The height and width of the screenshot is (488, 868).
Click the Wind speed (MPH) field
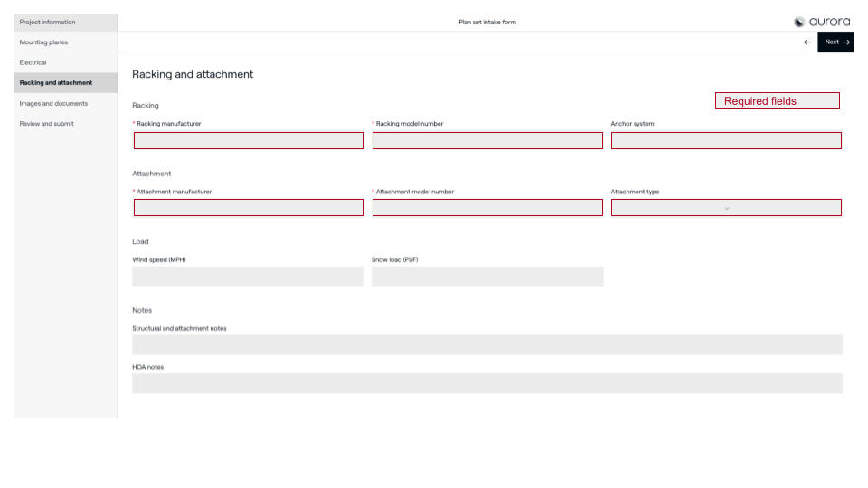[248, 277]
